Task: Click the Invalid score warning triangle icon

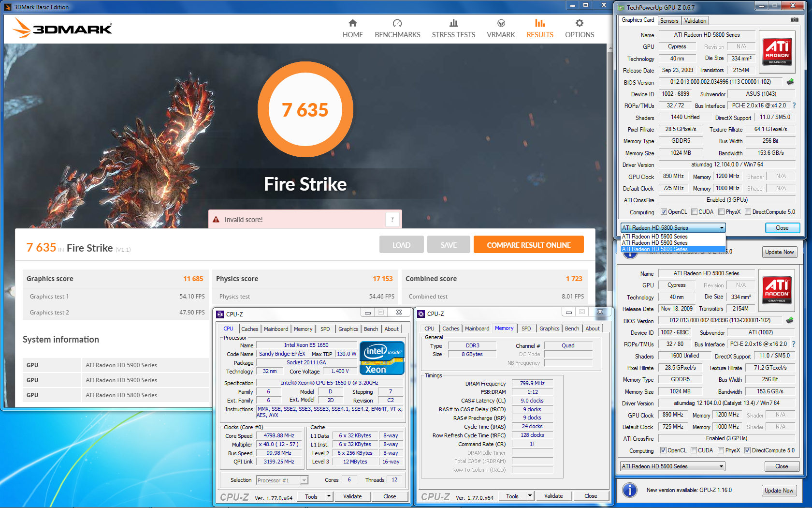Action: [x=216, y=219]
